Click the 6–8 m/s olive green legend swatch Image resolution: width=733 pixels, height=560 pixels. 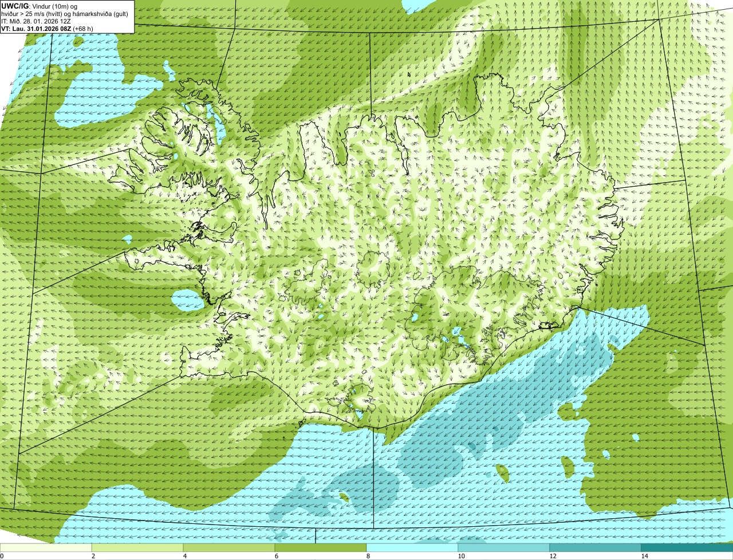[321, 547]
